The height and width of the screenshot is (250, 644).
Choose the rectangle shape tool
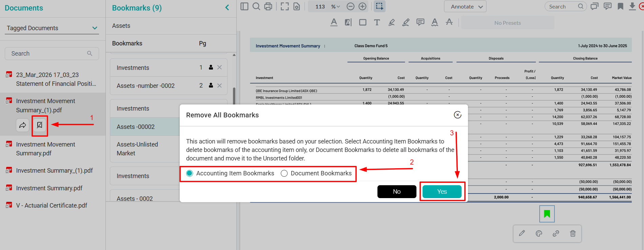click(363, 22)
